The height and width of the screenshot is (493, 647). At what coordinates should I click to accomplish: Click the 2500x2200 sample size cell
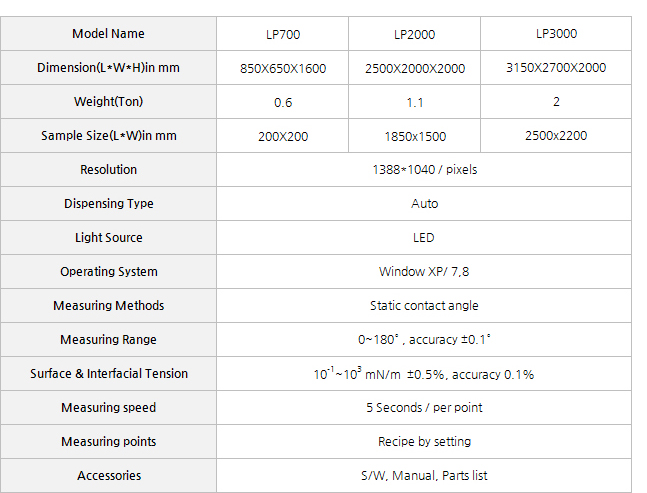pyautogui.click(x=556, y=136)
